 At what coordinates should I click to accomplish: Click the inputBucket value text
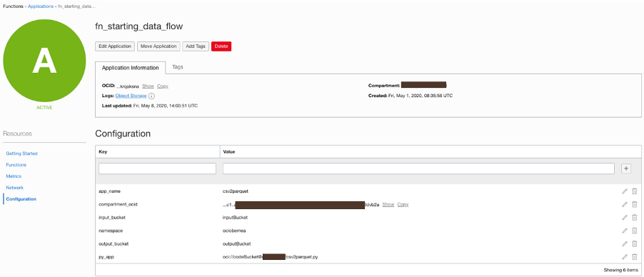click(235, 218)
